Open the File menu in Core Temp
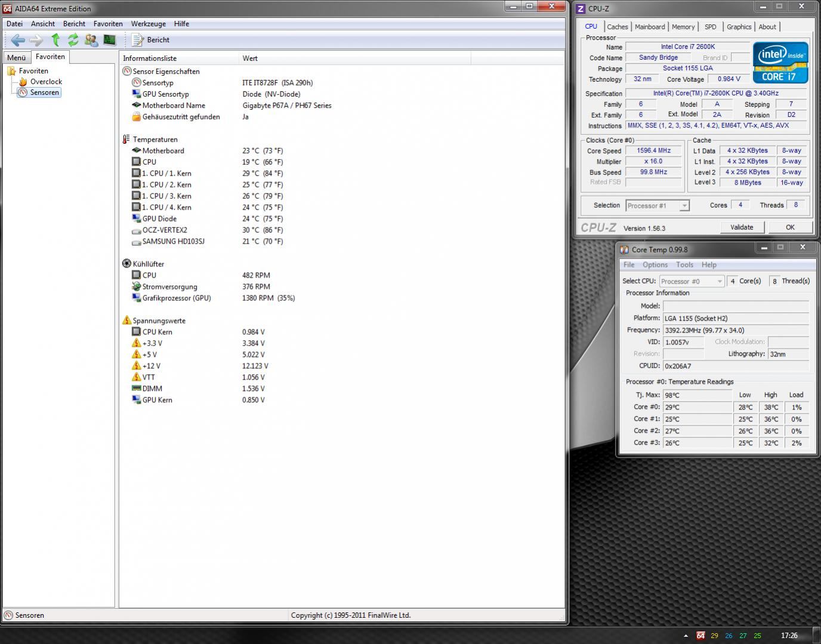The image size is (821, 644). [x=629, y=265]
